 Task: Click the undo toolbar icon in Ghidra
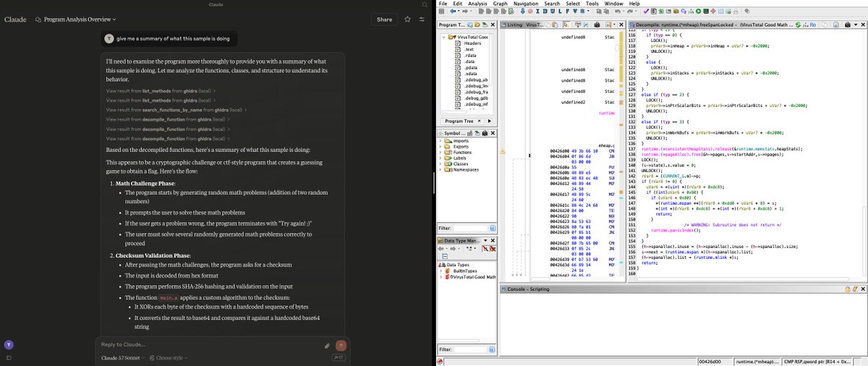pyautogui.click(x=617, y=12)
